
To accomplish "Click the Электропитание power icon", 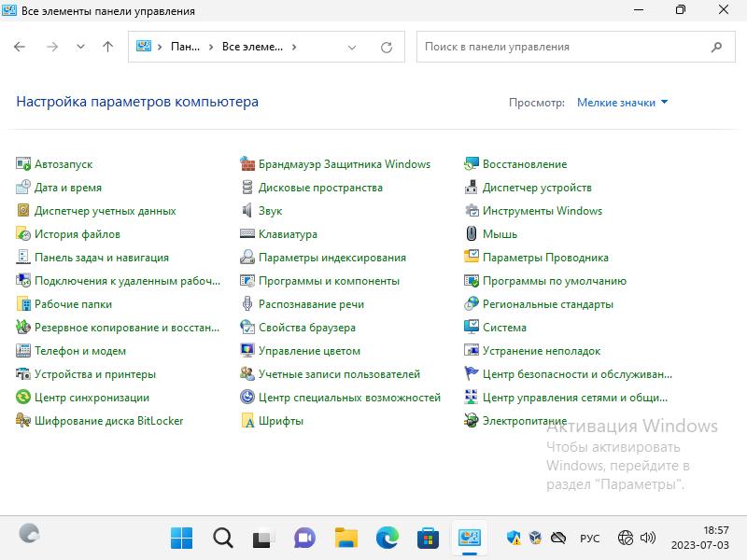I will coord(472,421).
